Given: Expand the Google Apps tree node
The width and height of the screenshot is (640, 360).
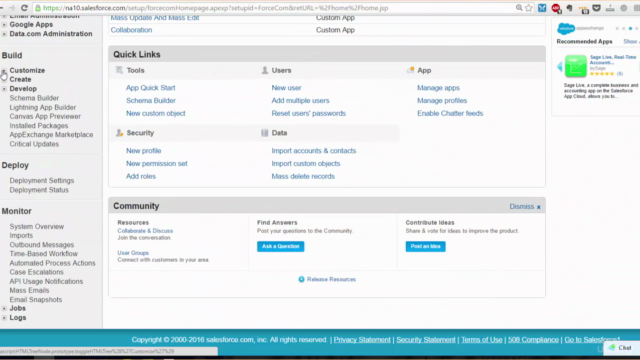Looking at the screenshot, I should coord(4,24).
